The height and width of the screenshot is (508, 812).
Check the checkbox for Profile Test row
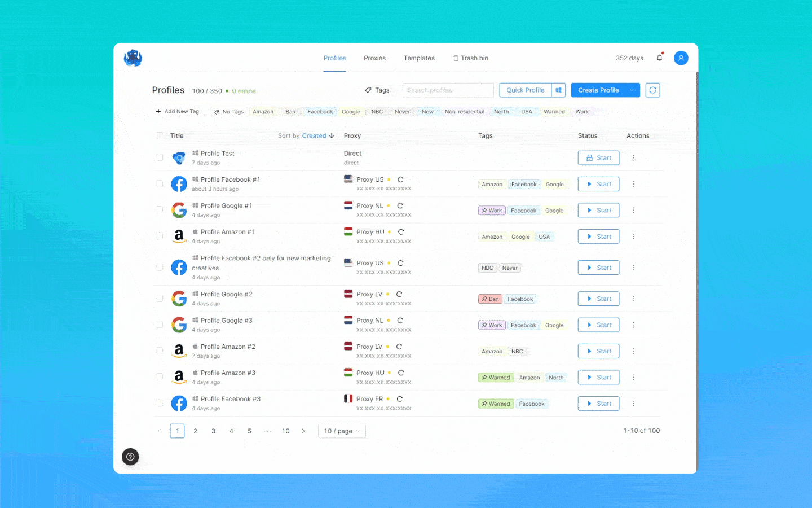(160, 157)
